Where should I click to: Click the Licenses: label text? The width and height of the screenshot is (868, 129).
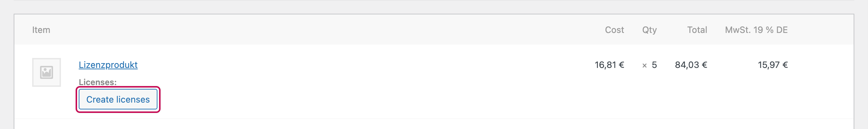point(98,82)
